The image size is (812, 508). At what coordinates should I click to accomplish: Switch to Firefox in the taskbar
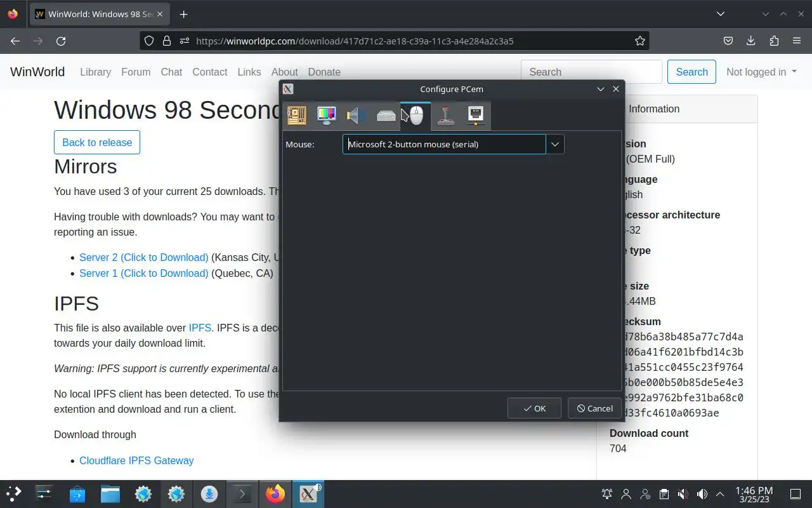click(x=275, y=494)
